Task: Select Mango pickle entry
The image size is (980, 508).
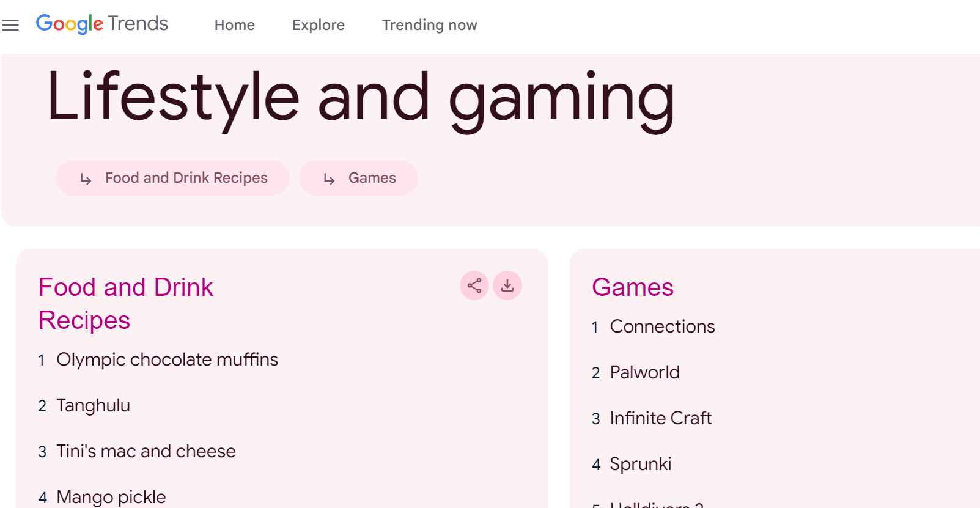Action: 111,497
